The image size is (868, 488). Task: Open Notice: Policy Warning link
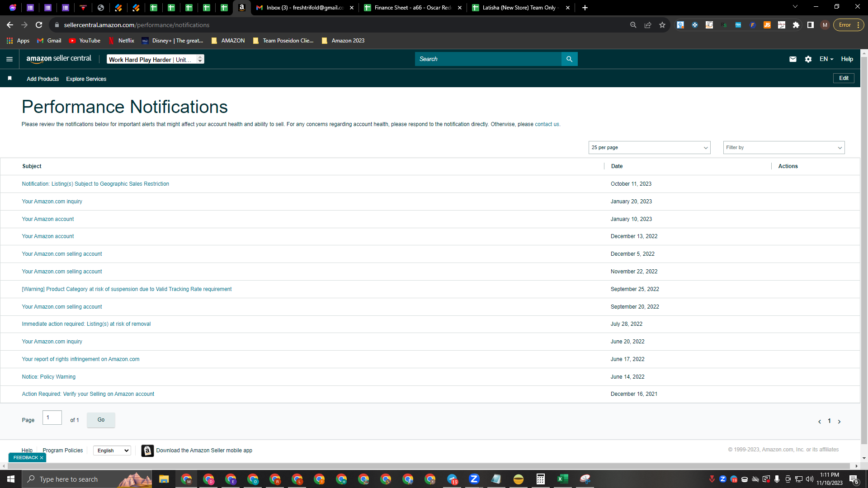[x=49, y=377]
